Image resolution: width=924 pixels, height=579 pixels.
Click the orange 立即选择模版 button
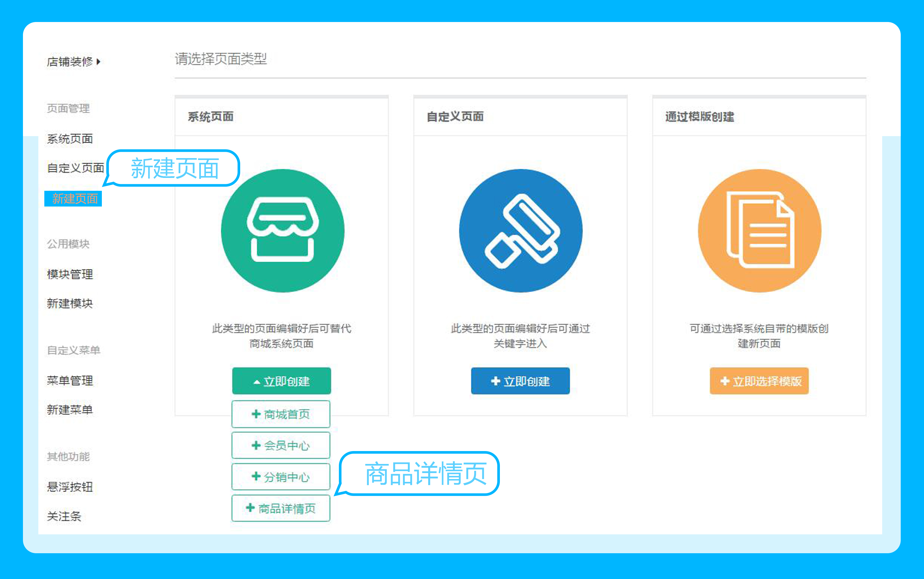tap(759, 381)
